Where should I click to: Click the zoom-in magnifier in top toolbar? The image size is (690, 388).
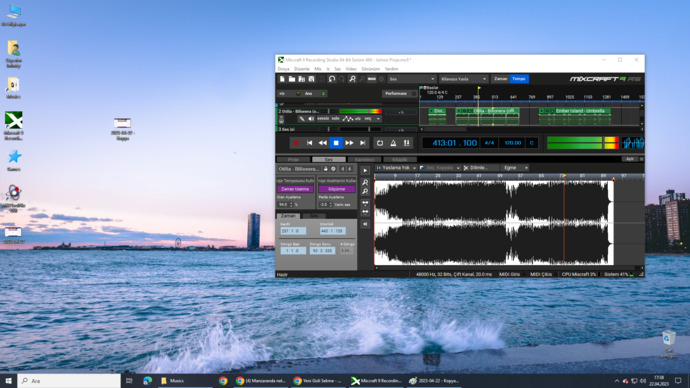point(352,79)
